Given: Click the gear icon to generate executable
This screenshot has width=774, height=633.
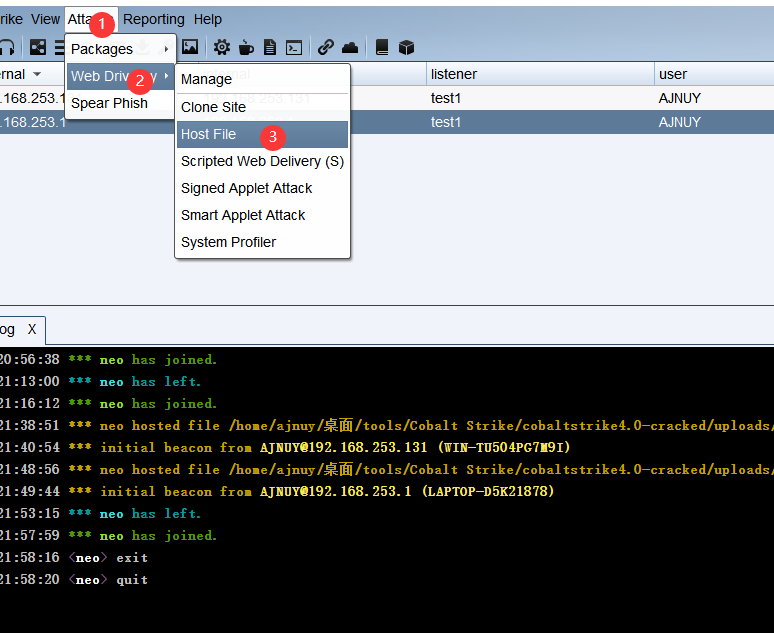Looking at the screenshot, I should (x=222, y=47).
